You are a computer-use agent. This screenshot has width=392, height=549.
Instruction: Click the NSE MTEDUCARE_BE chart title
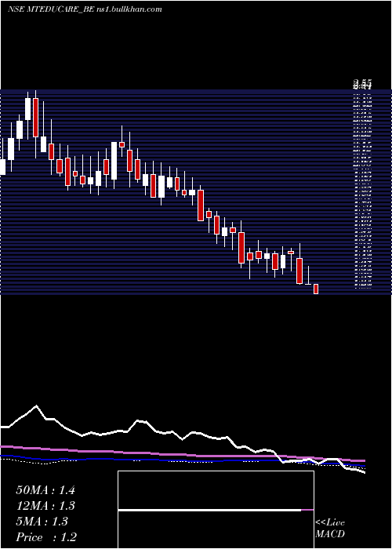85,9
